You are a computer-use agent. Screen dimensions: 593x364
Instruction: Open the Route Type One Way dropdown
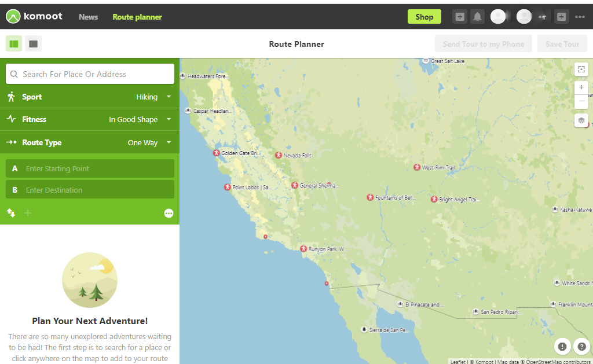click(90, 142)
